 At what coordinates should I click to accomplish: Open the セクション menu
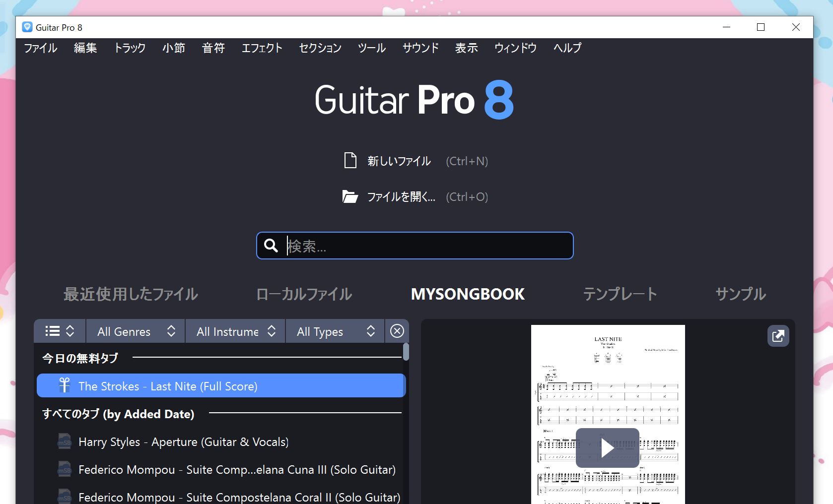(x=320, y=48)
